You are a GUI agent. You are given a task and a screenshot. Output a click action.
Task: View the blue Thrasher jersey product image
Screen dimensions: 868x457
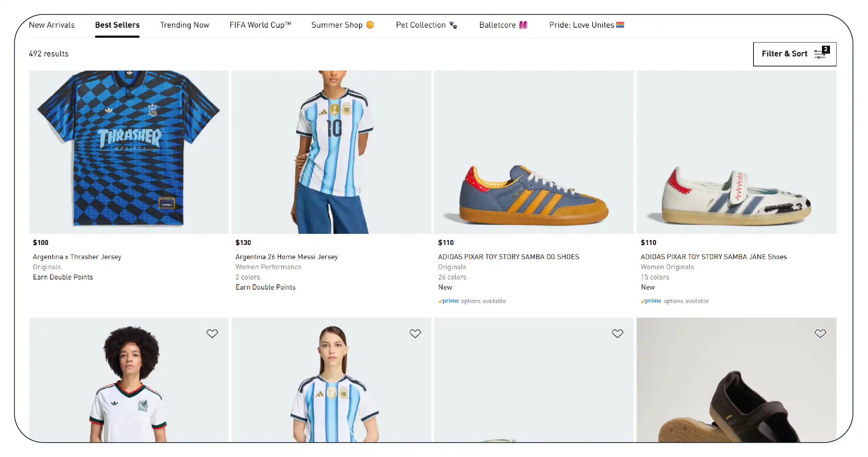128,152
